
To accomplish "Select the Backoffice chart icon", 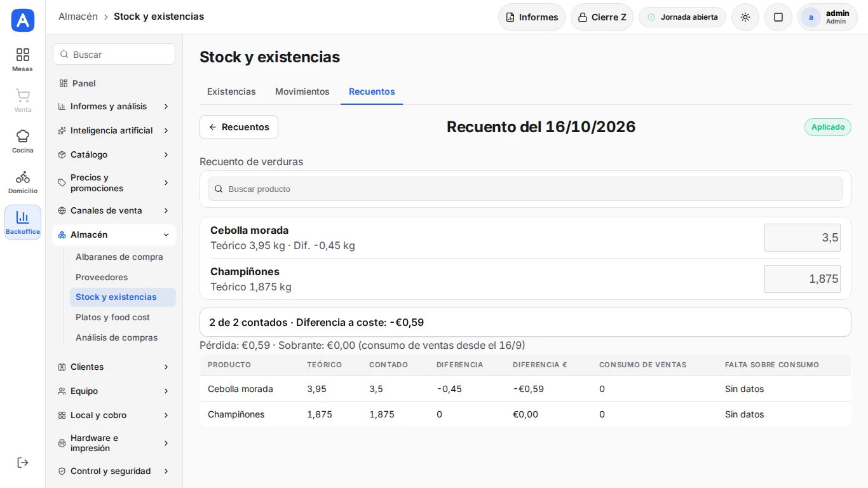I will click(23, 222).
